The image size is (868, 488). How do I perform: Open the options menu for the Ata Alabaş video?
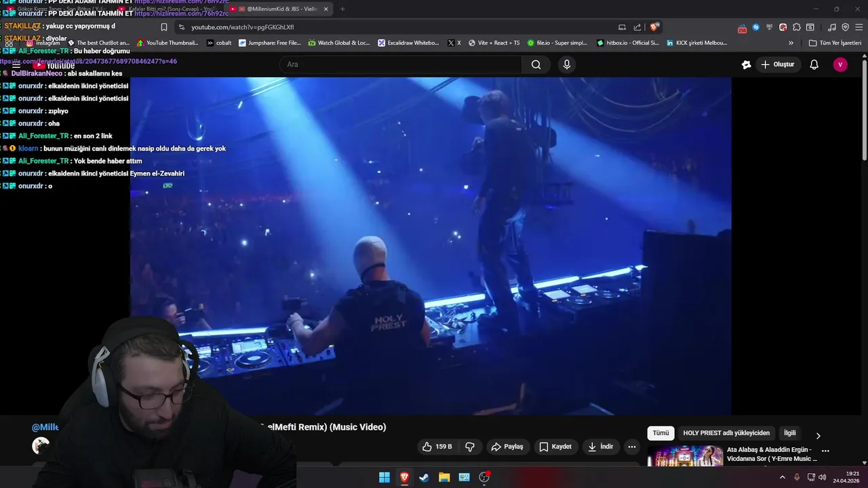(825, 451)
